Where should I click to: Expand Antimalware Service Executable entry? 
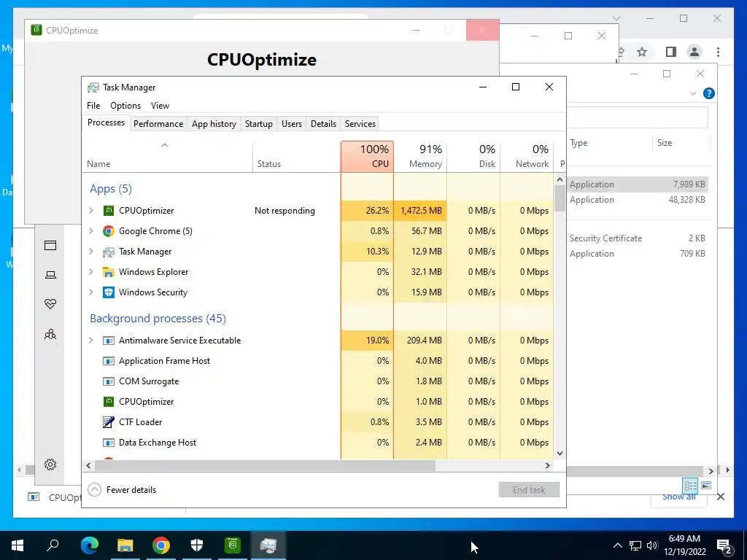[x=91, y=341]
